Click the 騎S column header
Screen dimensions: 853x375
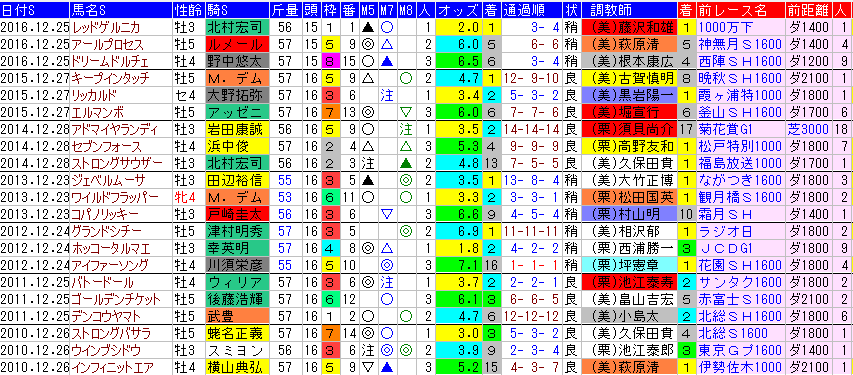pyautogui.click(x=237, y=9)
